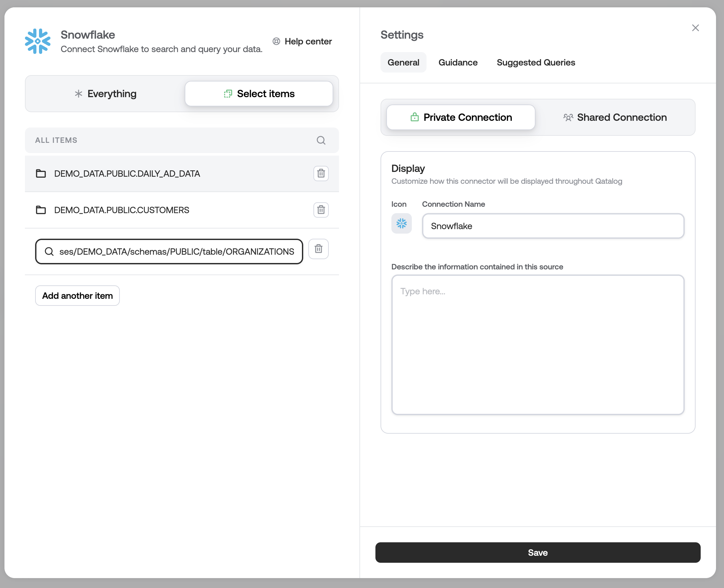Click 'Connect Snowflake to search' subtitle
724x588 pixels.
[162, 49]
